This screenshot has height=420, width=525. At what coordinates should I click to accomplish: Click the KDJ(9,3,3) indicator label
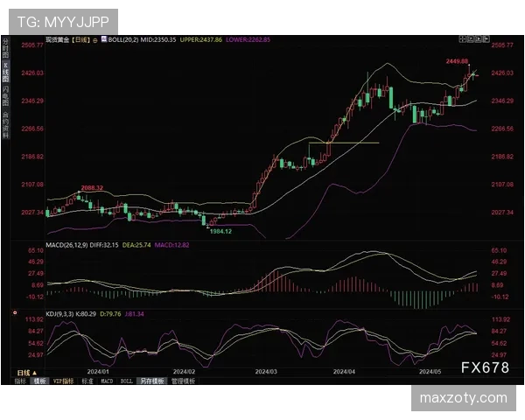[x=59, y=314]
